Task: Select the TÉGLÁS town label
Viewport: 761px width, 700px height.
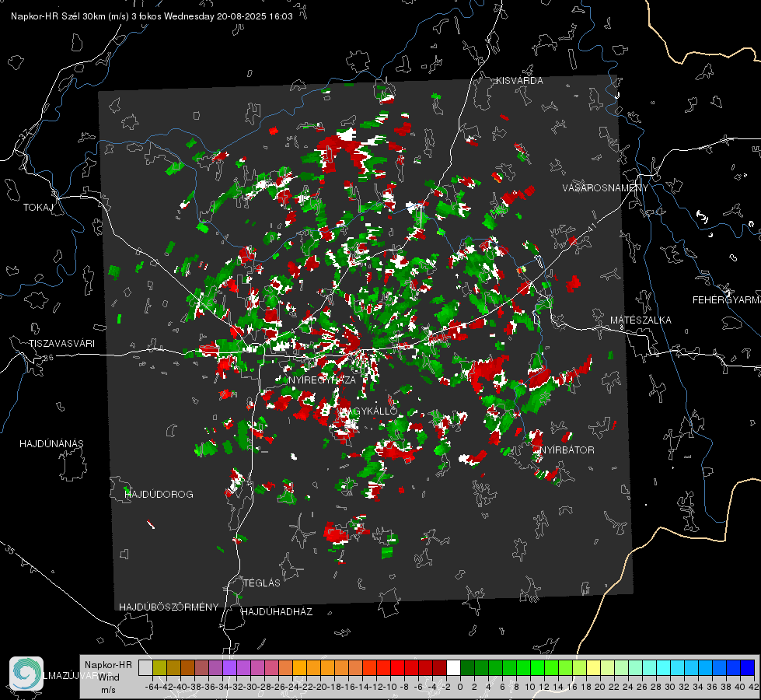Action: (262, 583)
